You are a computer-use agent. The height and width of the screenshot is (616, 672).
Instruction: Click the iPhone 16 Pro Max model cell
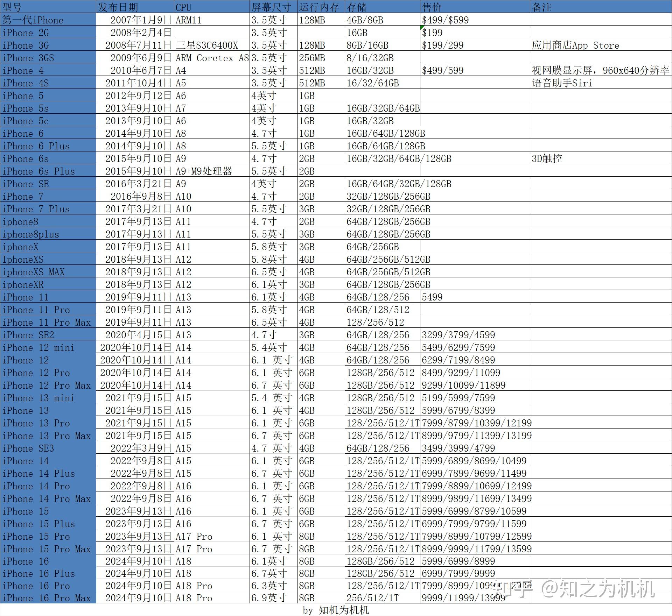coord(48,598)
